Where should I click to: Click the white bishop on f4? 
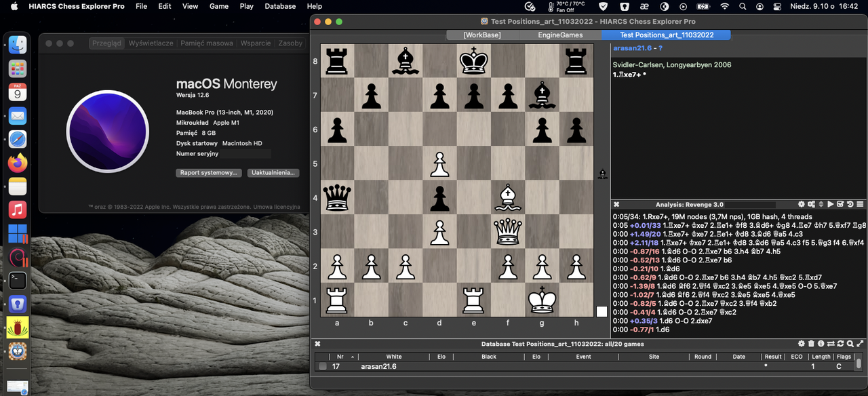click(508, 197)
